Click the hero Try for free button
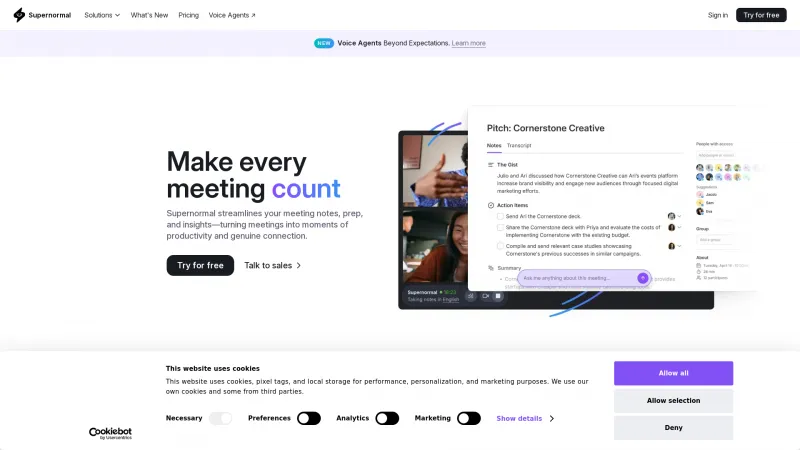Image resolution: width=800 pixels, height=450 pixels. coord(200,265)
